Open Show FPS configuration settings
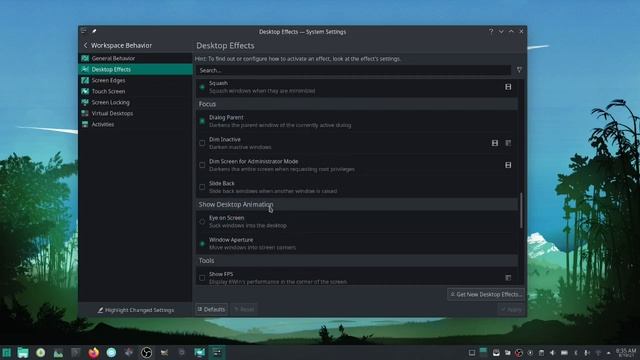640x360 pixels. (508, 278)
